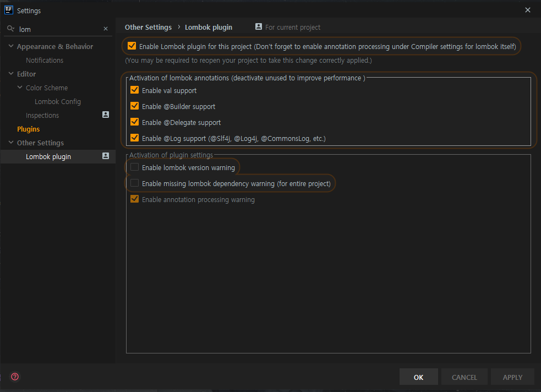Open the Plugins settings page
The width and height of the screenshot is (541, 392).
[x=28, y=129]
